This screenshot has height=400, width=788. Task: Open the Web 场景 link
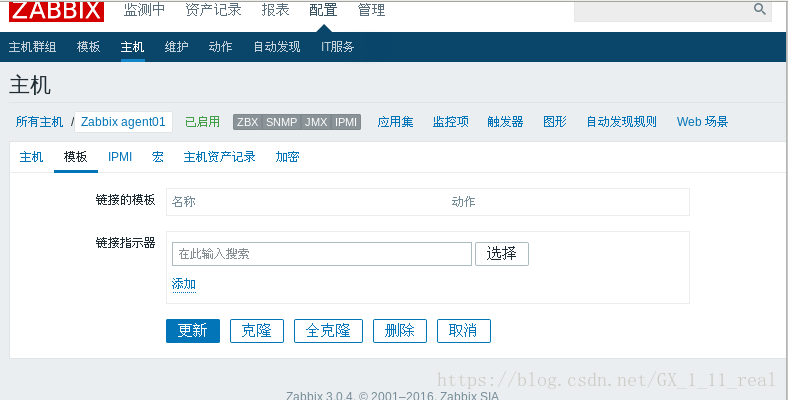(703, 122)
